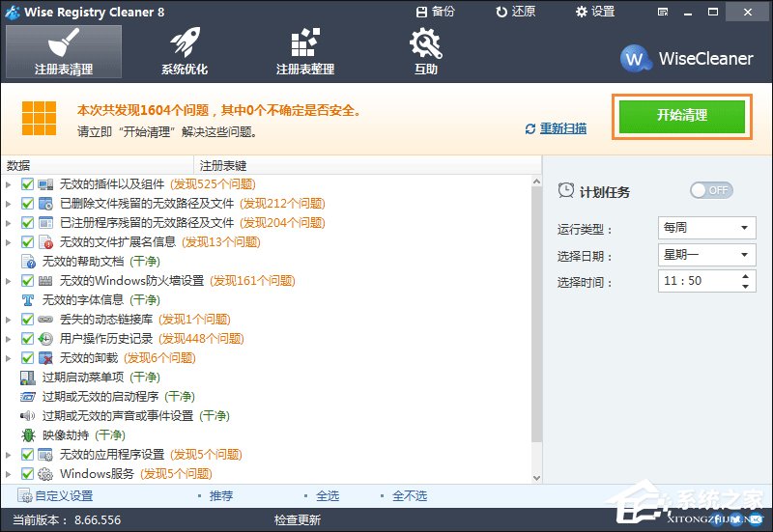Open the 注册表清理 registry cleaner tab
The image size is (773, 532).
(x=64, y=52)
